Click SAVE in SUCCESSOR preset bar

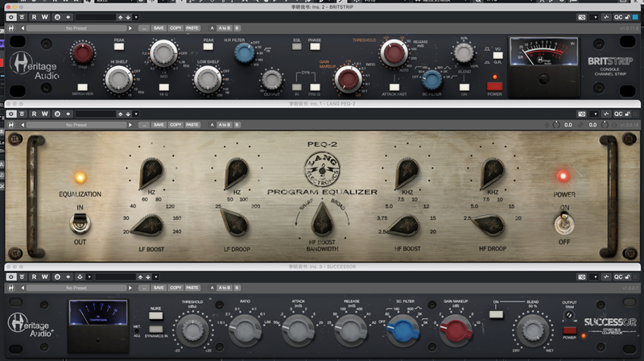[x=159, y=288]
